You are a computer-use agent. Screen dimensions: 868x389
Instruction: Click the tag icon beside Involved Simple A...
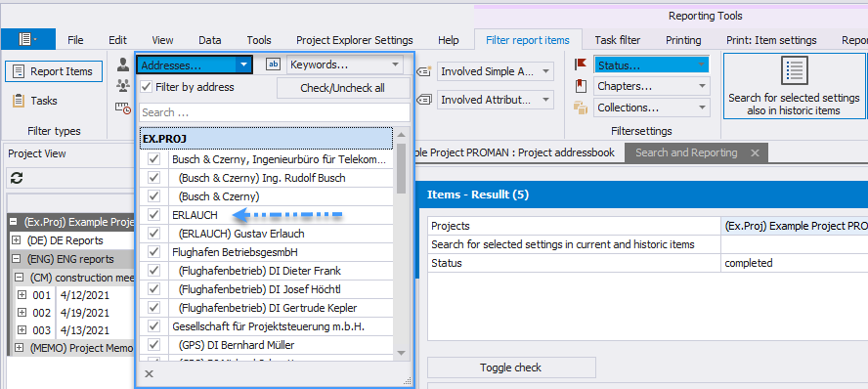pyautogui.click(x=423, y=70)
